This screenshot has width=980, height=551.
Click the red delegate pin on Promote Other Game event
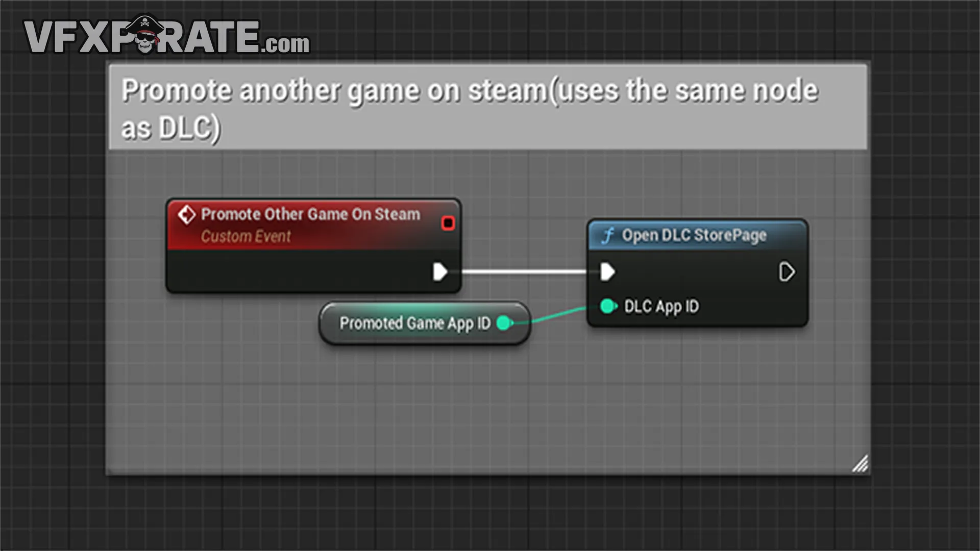tap(448, 223)
